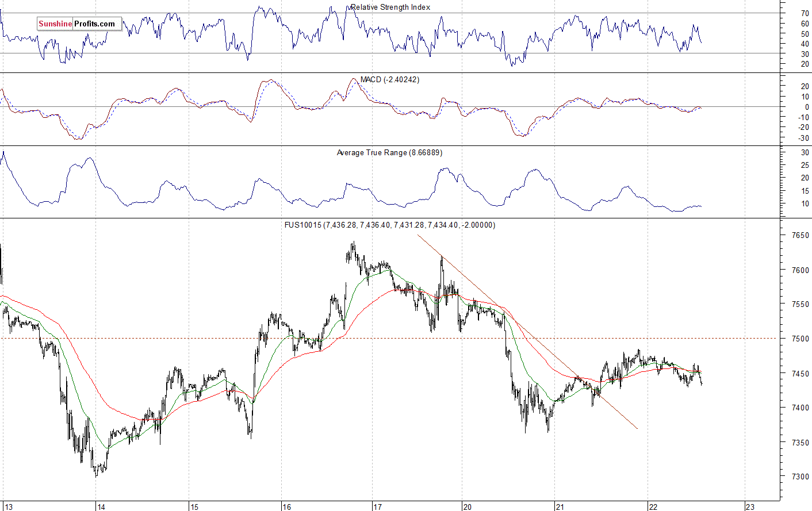Click the 7500 price axis label

point(800,339)
